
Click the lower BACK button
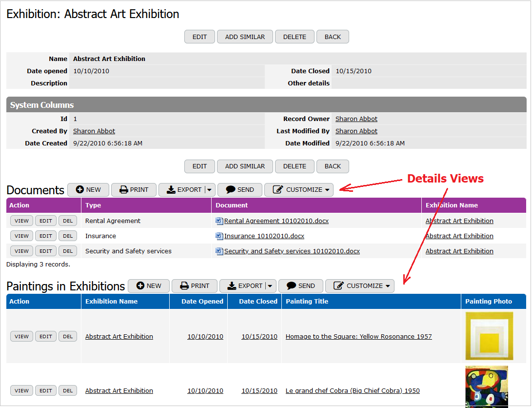pos(333,166)
